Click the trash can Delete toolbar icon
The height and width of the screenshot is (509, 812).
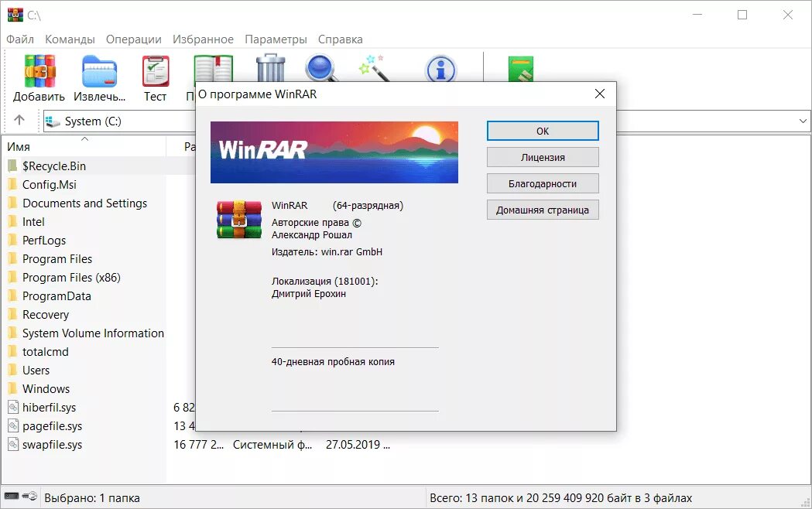270,68
